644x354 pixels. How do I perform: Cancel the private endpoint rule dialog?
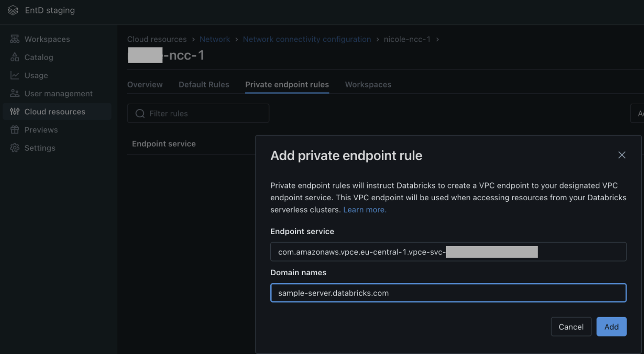coord(571,326)
